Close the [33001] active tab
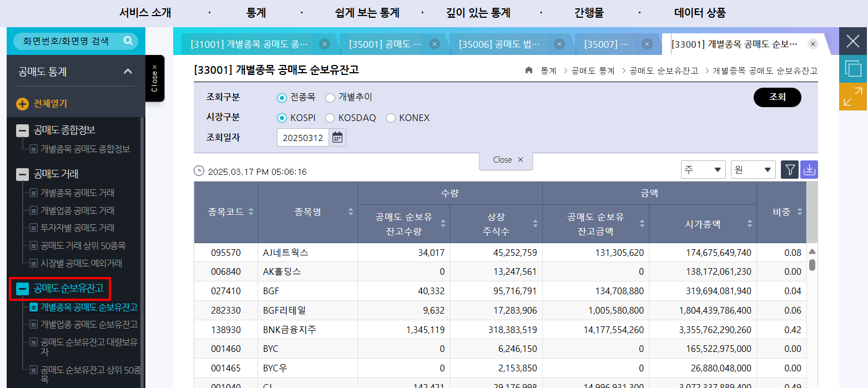Viewport: 868px width, 388px height. pyautogui.click(x=813, y=44)
